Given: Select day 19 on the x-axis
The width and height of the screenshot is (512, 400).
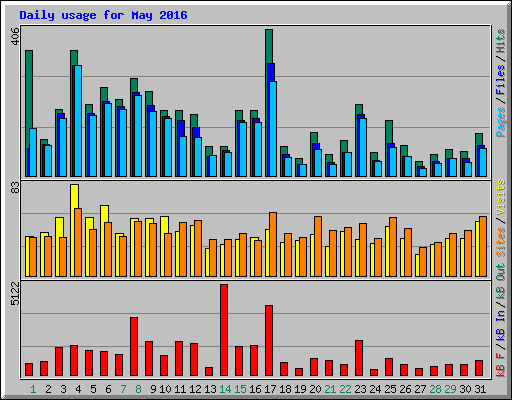Looking at the screenshot, I should coord(300,389).
